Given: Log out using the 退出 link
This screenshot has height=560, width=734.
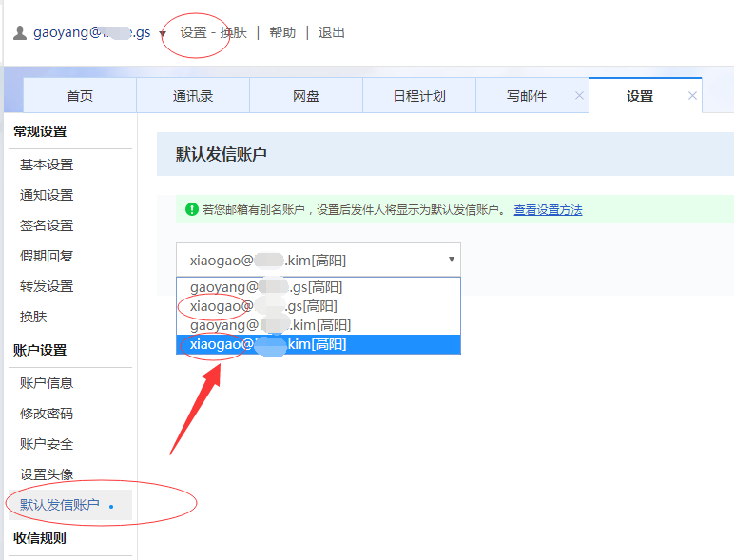Looking at the screenshot, I should point(332,32).
